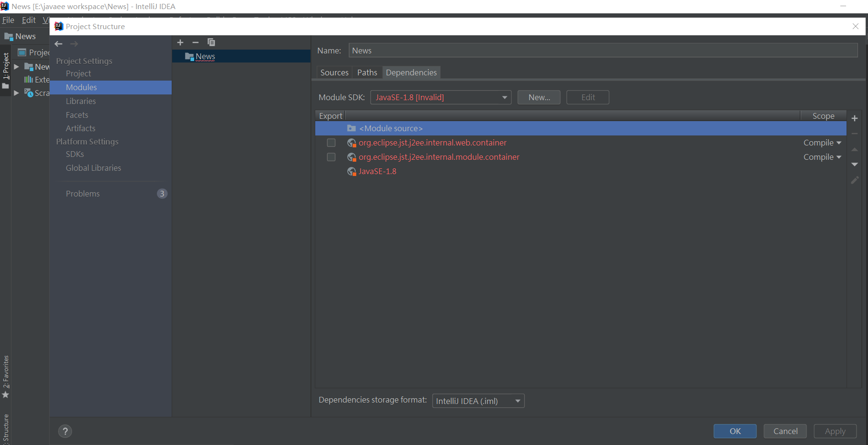View Problems list with 3 issues

point(111,194)
